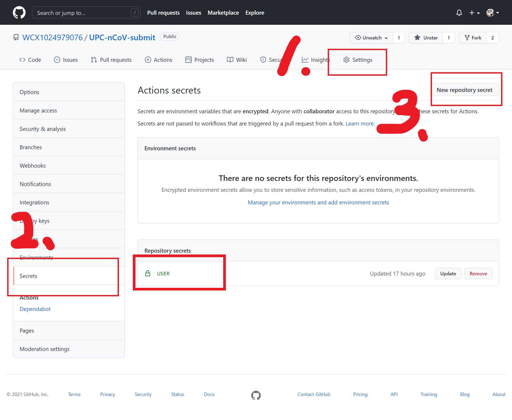
Task: Switch to the Actions tab
Action: coord(158,60)
